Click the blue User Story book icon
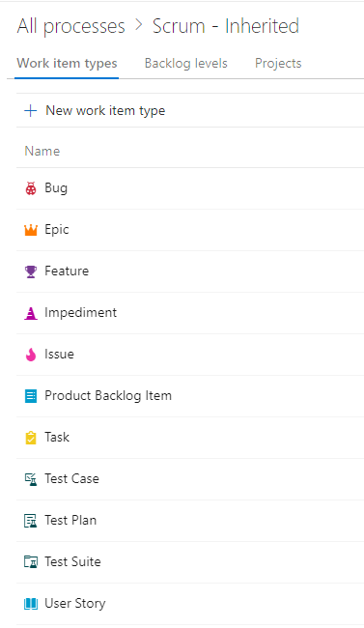Image resolution: width=364 pixels, height=628 pixels. [x=31, y=604]
